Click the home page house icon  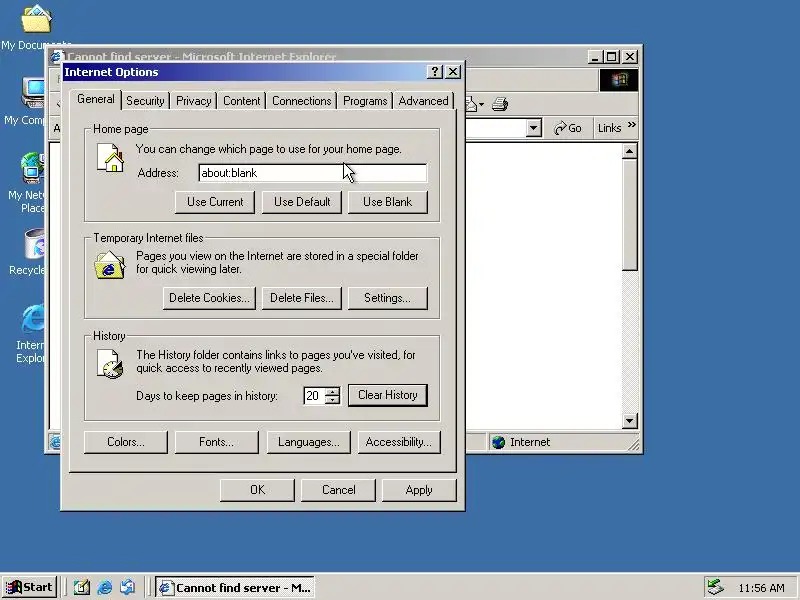coord(110,158)
